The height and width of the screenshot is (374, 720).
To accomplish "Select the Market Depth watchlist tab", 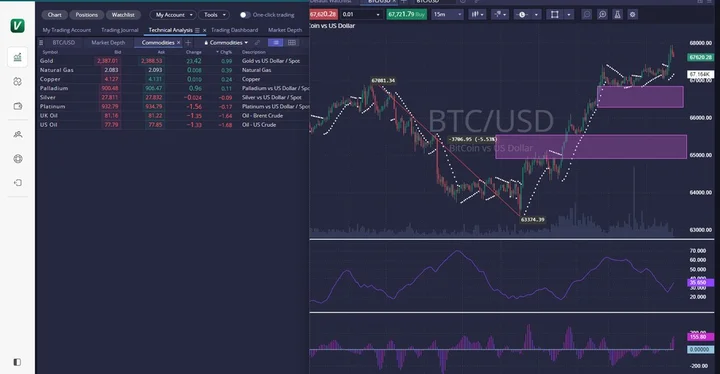I will pos(108,42).
